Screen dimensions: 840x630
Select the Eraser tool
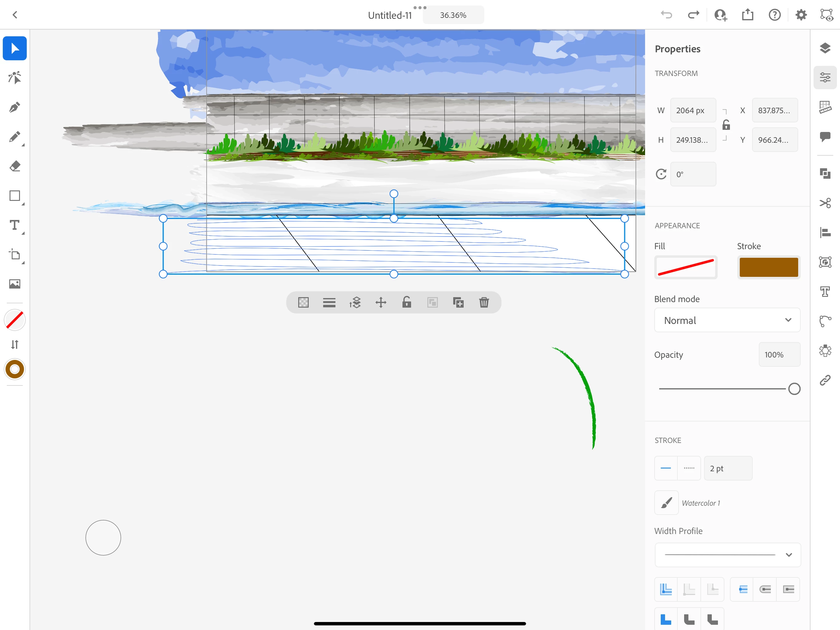[x=14, y=166]
